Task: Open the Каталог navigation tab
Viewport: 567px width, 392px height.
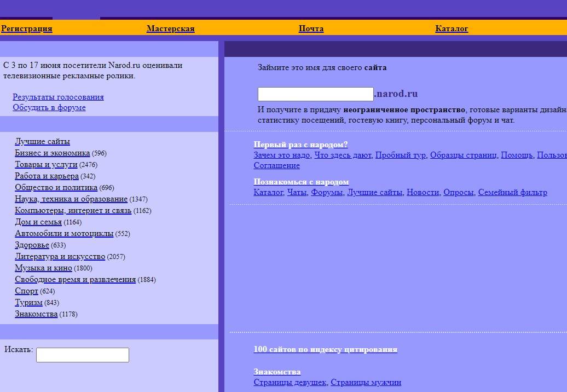Action: click(x=452, y=28)
